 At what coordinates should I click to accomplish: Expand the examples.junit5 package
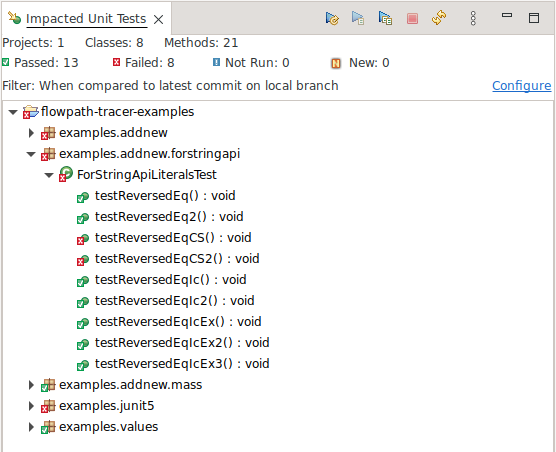click(31, 406)
